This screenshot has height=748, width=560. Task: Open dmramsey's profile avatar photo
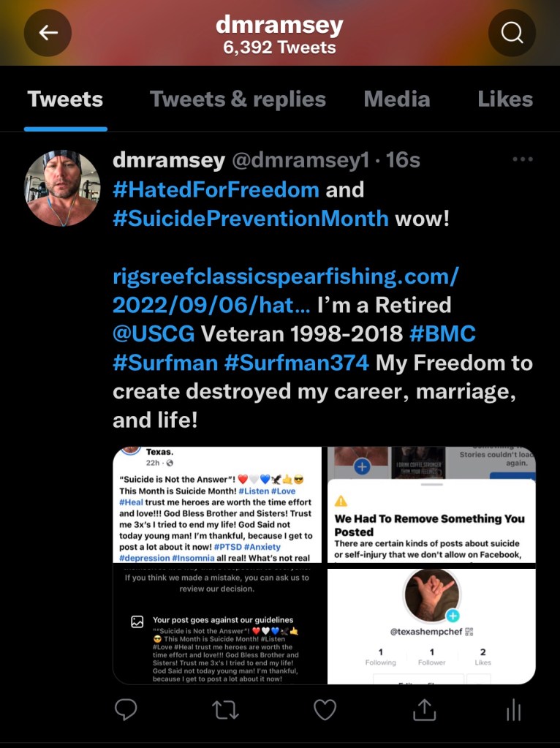pos(62,188)
